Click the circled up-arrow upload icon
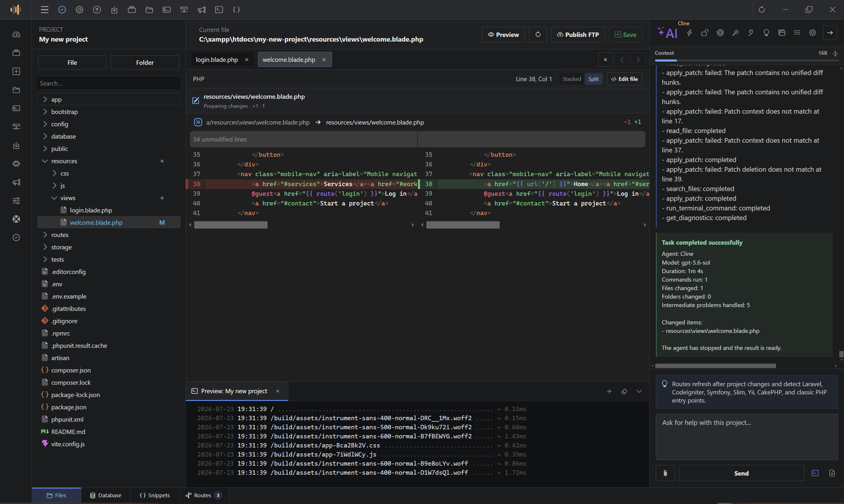 [97, 9]
